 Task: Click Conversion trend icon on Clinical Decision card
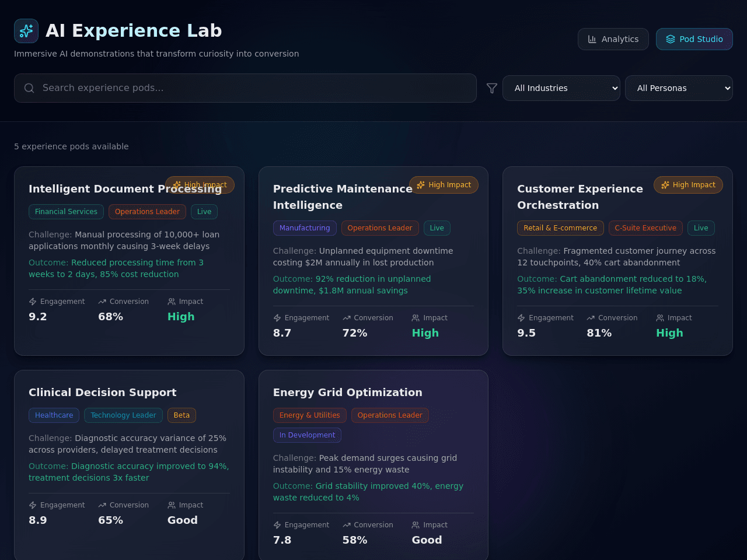pos(102,505)
